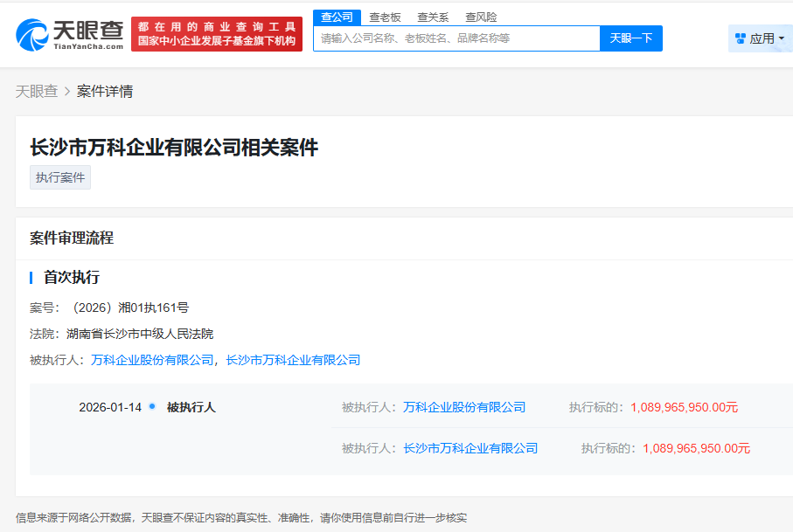Image resolution: width=793 pixels, height=532 pixels.
Task: Focus the company name search box
Action: [456, 38]
